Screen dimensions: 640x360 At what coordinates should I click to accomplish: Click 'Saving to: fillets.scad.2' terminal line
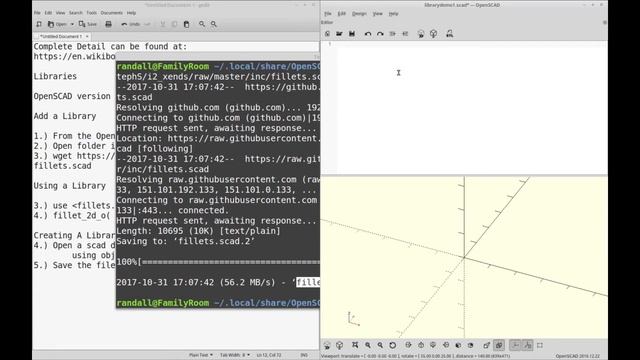tap(186, 241)
